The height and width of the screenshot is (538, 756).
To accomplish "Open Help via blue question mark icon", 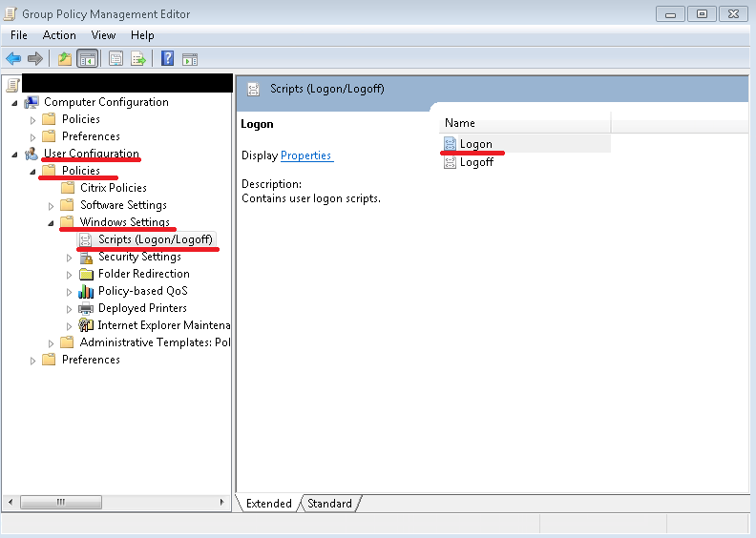I will click(167, 59).
